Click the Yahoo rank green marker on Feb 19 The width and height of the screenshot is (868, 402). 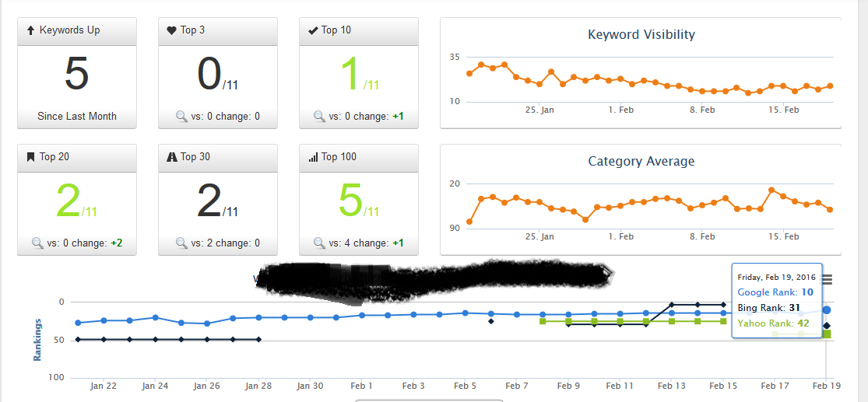(x=827, y=334)
